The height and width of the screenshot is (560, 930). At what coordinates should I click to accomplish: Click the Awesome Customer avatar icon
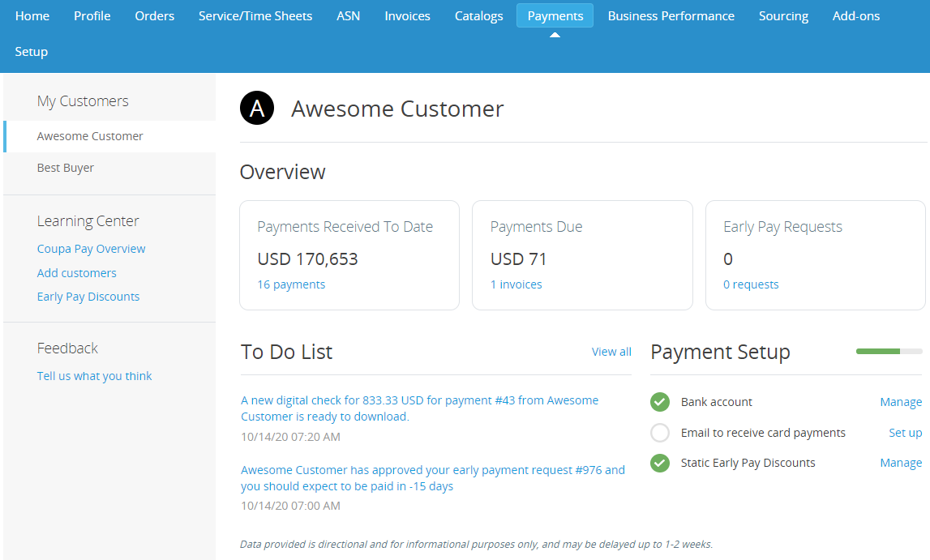pos(257,108)
